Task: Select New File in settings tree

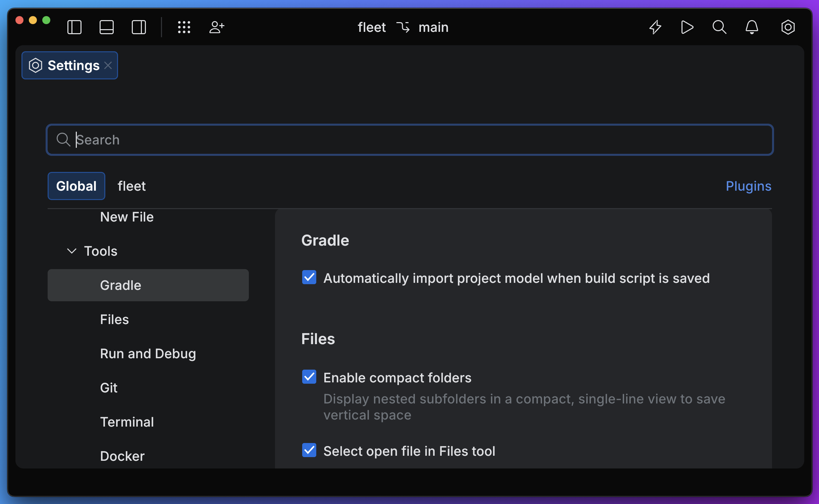Action: tap(127, 217)
